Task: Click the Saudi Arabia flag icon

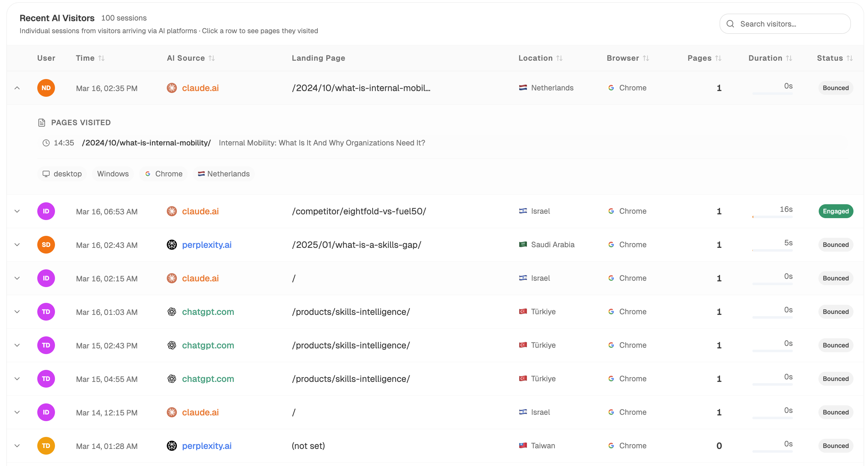Action: pos(523,245)
